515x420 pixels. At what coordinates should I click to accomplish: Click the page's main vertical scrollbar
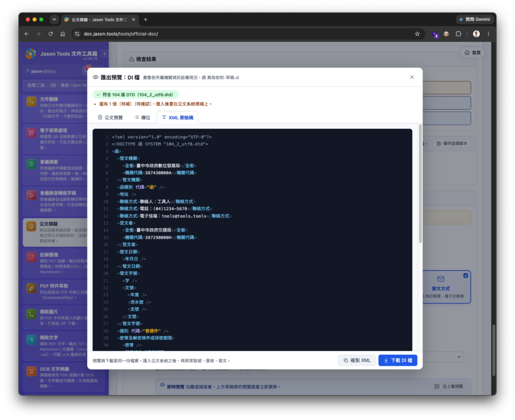[x=494, y=350]
